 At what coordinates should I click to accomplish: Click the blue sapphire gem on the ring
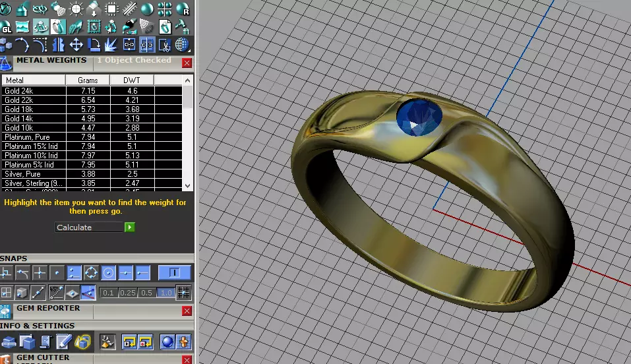point(419,117)
